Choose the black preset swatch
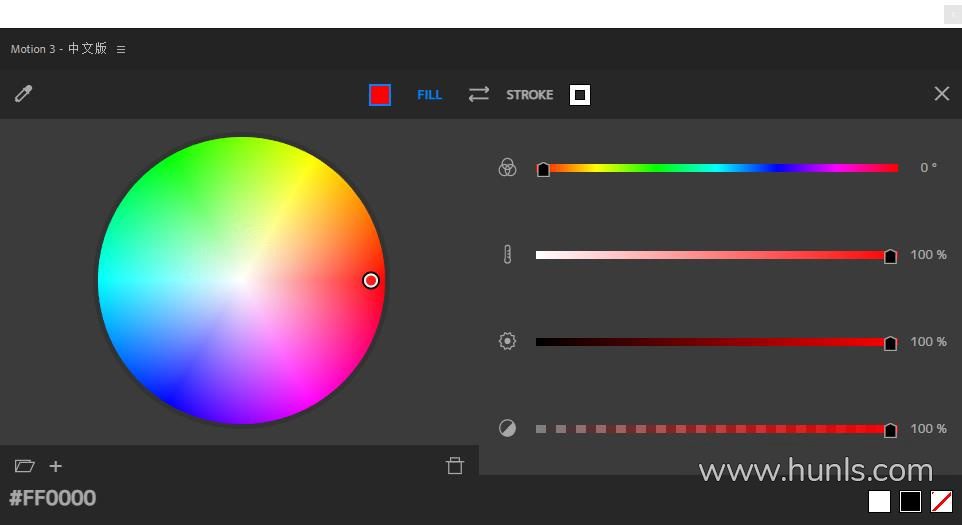 coord(910,501)
